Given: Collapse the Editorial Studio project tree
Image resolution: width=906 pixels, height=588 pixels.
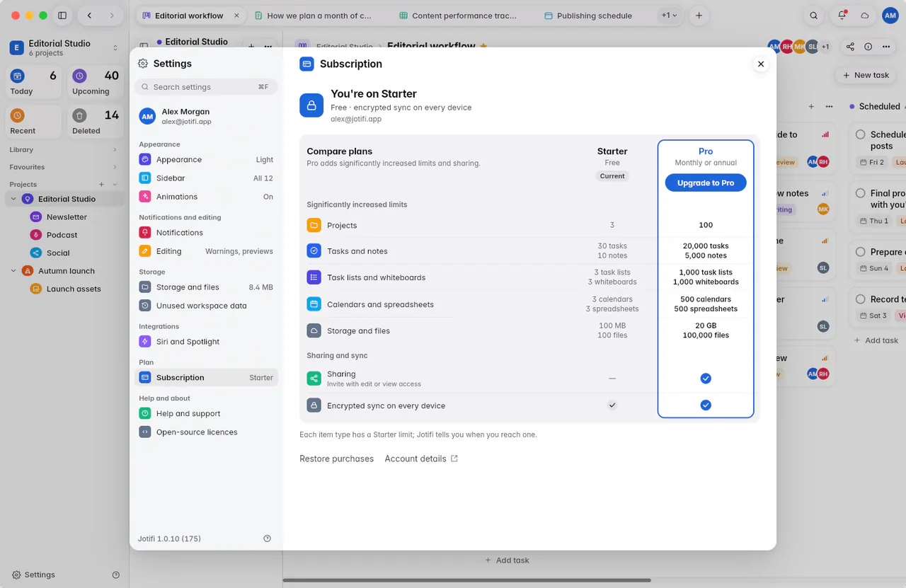Looking at the screenshot, I should point(13,200).
